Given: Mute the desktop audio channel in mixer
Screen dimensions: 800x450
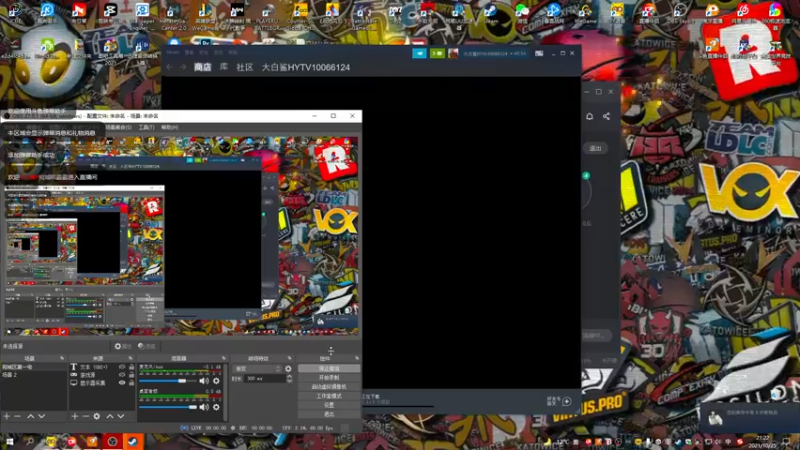Looking at the screenshot, I should point(204,407).
